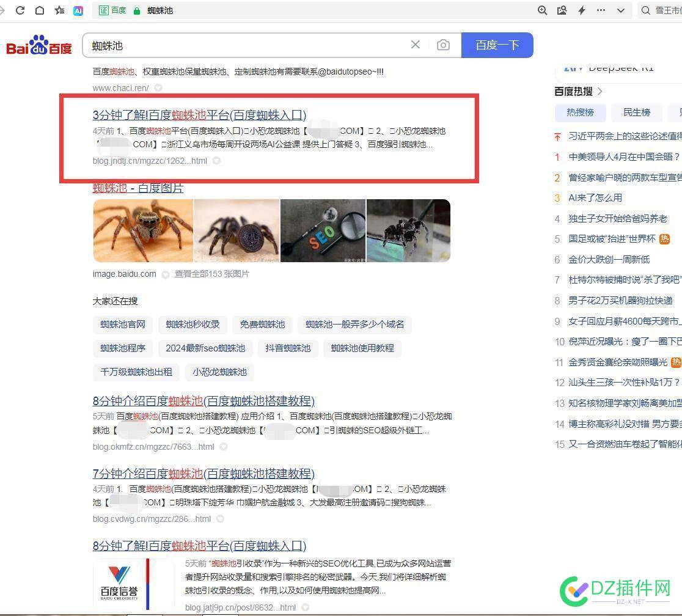Open the AI assistant icon in toolbar
The width and height of the screenshot is (682, 616).
tap(78, 11)
